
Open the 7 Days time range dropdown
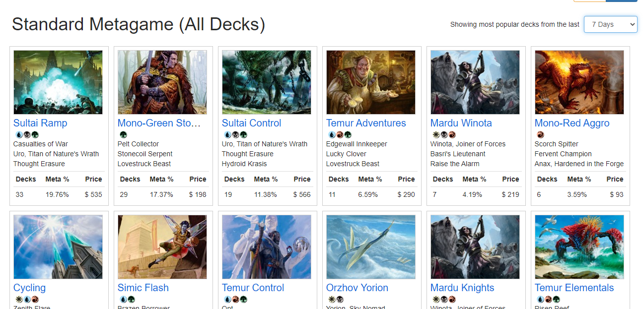pos(610,24)
